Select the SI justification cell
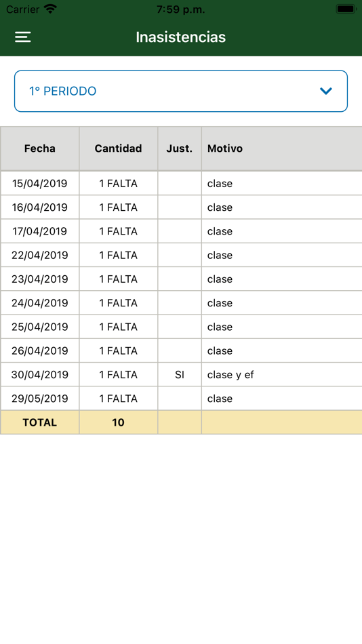Viewport: 362px width, 644px height. [180, 375]
